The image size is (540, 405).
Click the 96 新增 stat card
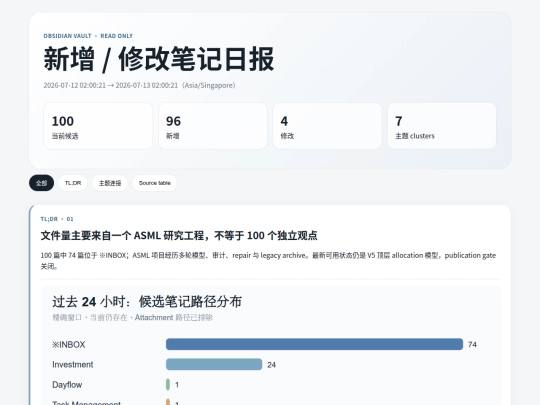click(x=213, y=126)
